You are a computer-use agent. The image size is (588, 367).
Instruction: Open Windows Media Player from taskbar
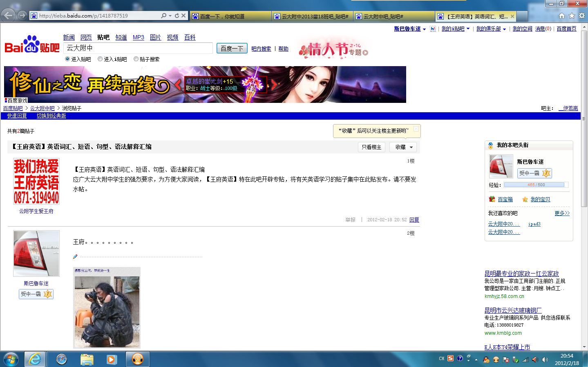111,359
